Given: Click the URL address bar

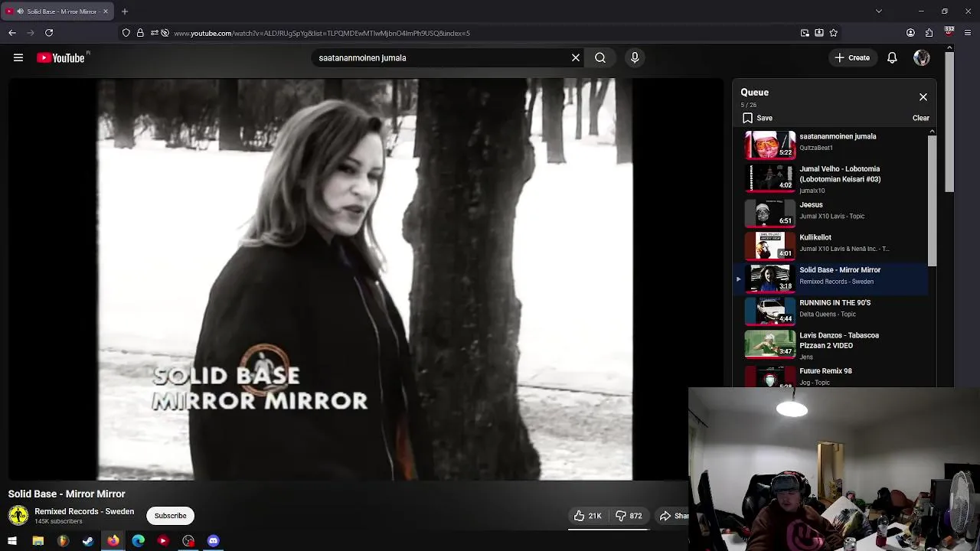Looking at the screenshot, I should click(482, 33).
